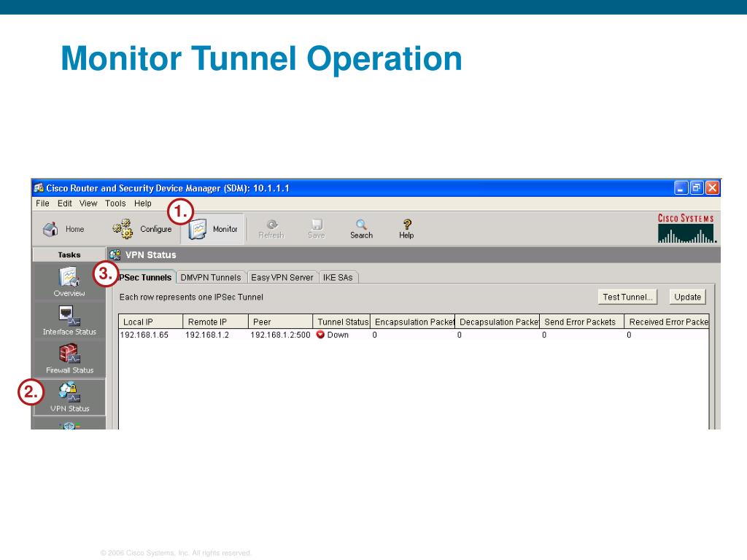Select local IP 192.168.1.65 cell

[144, 335]
